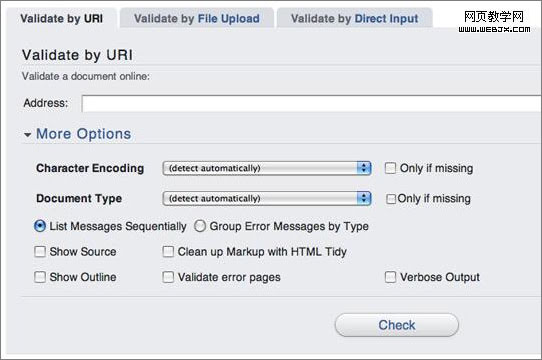
Task: Tick the Show Source checkbox
Action: click(40, 251)
